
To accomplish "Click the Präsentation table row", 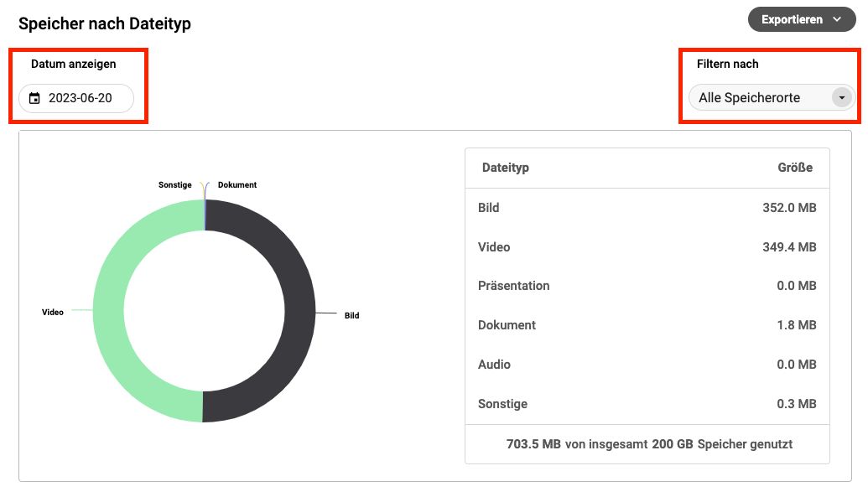I will (x=647, y=286).
